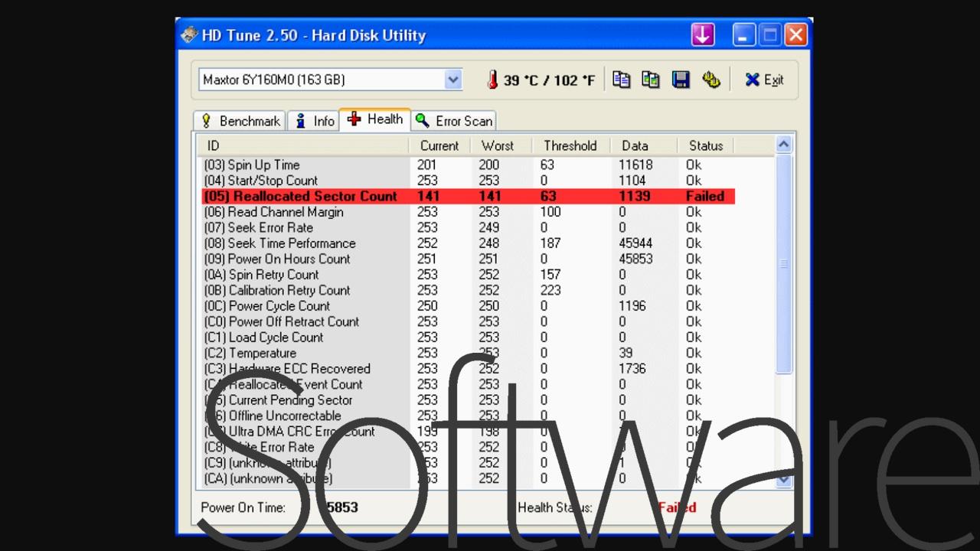
Task: Select the (03) Spin Up Time row
Action: (468, 165)
